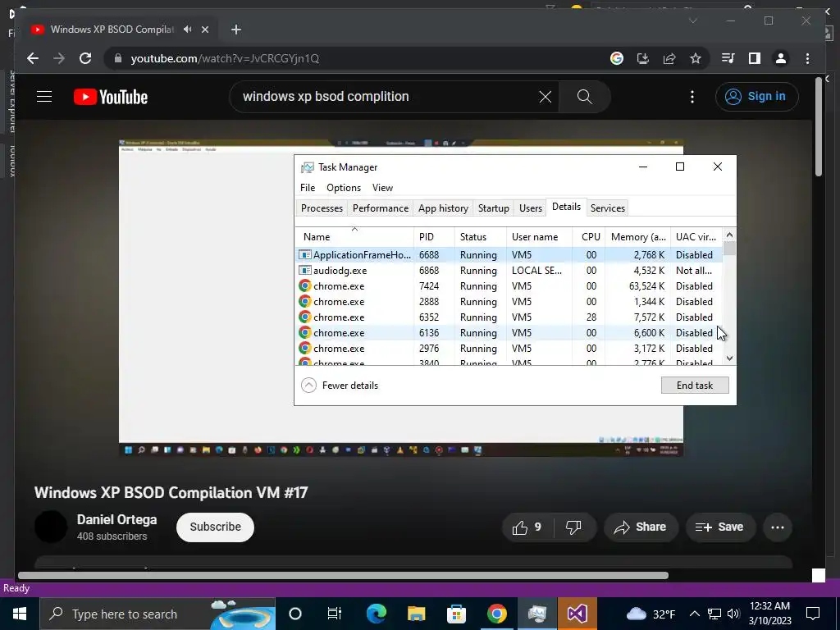Mute the tab audio speaker icon
Viewport: 840px width, 630px height.
click(188, 30)
